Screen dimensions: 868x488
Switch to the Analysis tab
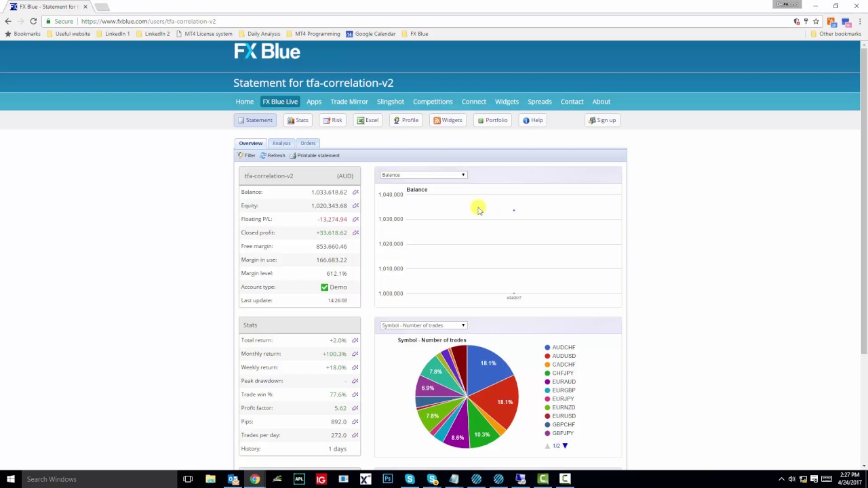(281, 143)
